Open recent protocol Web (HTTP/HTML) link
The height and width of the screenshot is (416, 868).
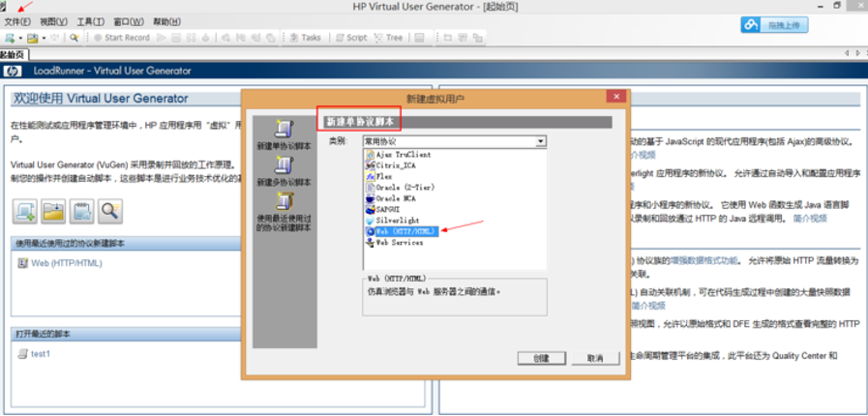[67, 263]
